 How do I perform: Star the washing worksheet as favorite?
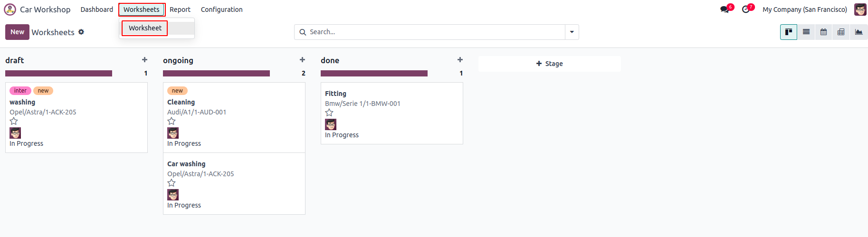pos(14,121)
